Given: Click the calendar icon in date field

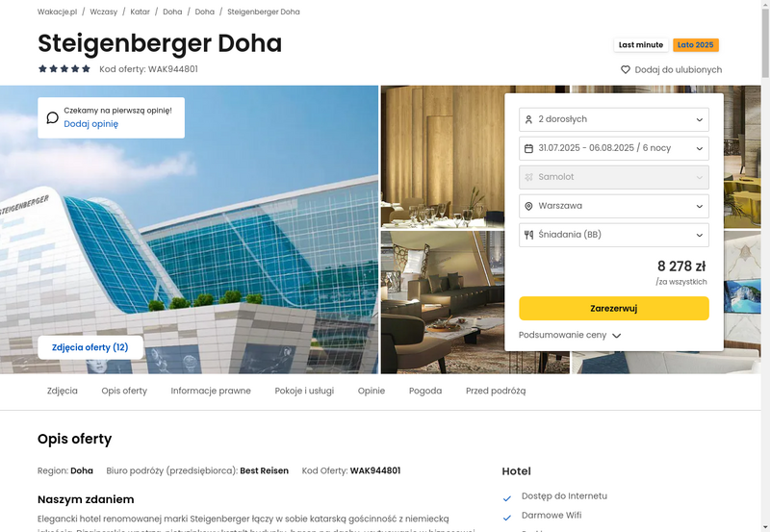Looking at the screenshot, I should tap(528, 148).
